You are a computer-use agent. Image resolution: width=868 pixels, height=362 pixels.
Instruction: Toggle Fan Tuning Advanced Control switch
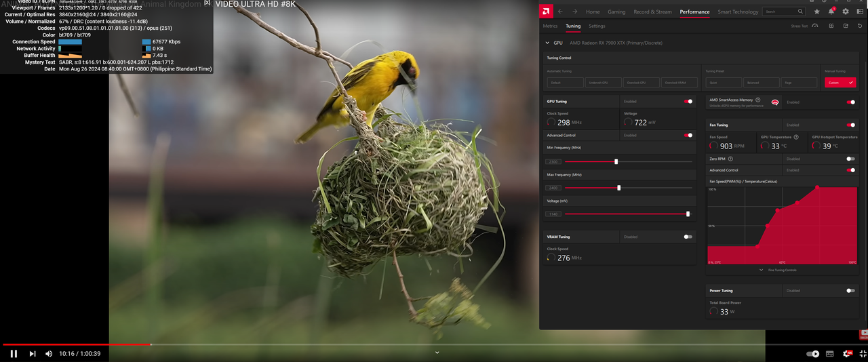(850, 170)
